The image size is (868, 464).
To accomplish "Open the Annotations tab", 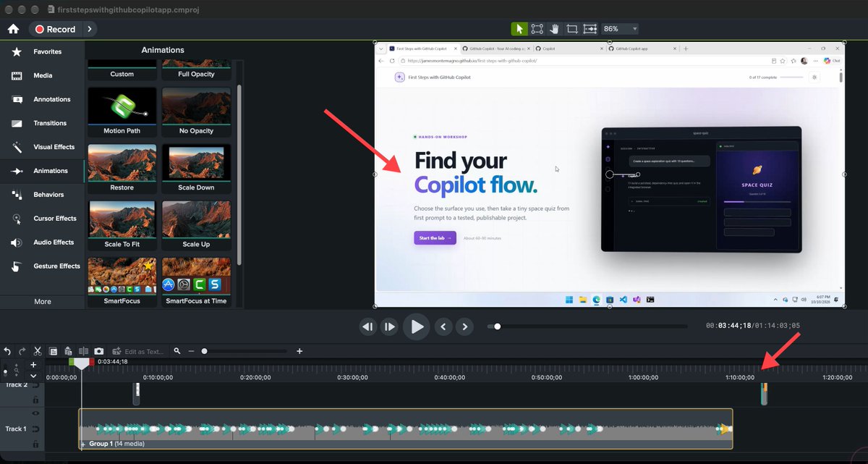I will [42, 100].
